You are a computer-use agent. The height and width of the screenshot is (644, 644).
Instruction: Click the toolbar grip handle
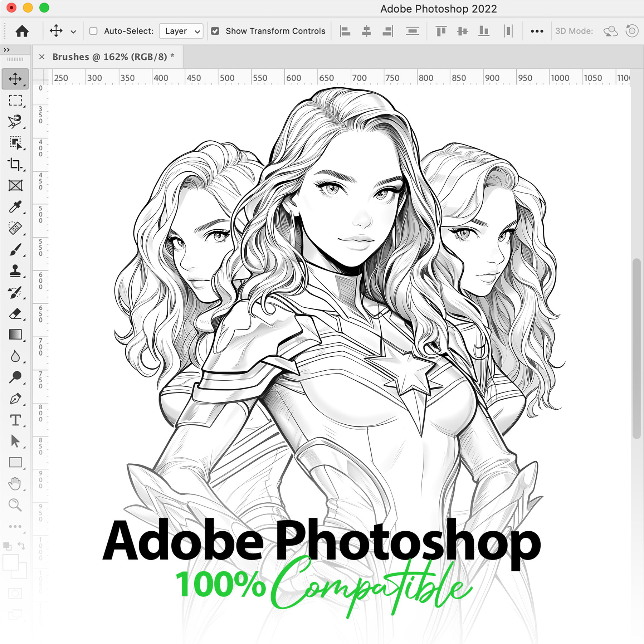click(x=15, y=59)
